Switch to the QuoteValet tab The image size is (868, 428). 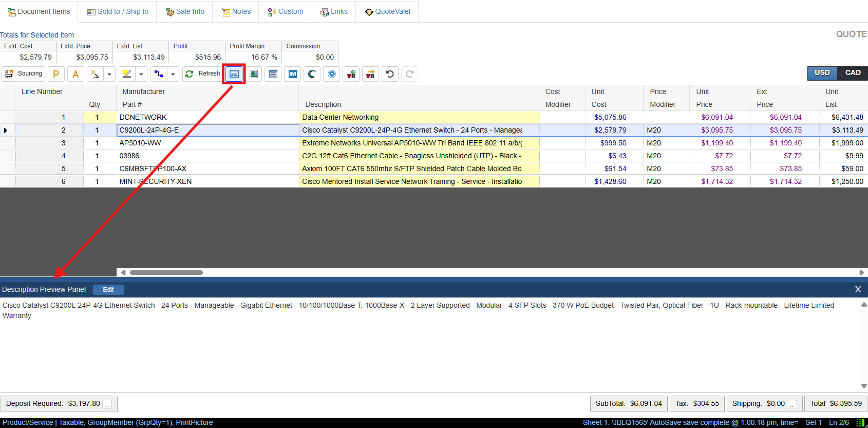point(388,11)
